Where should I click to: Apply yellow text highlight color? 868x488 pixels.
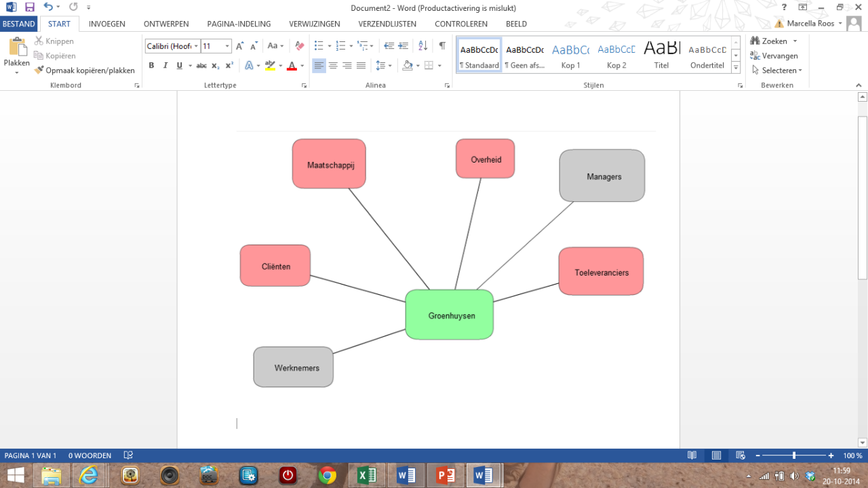click(x=270, y=66)
